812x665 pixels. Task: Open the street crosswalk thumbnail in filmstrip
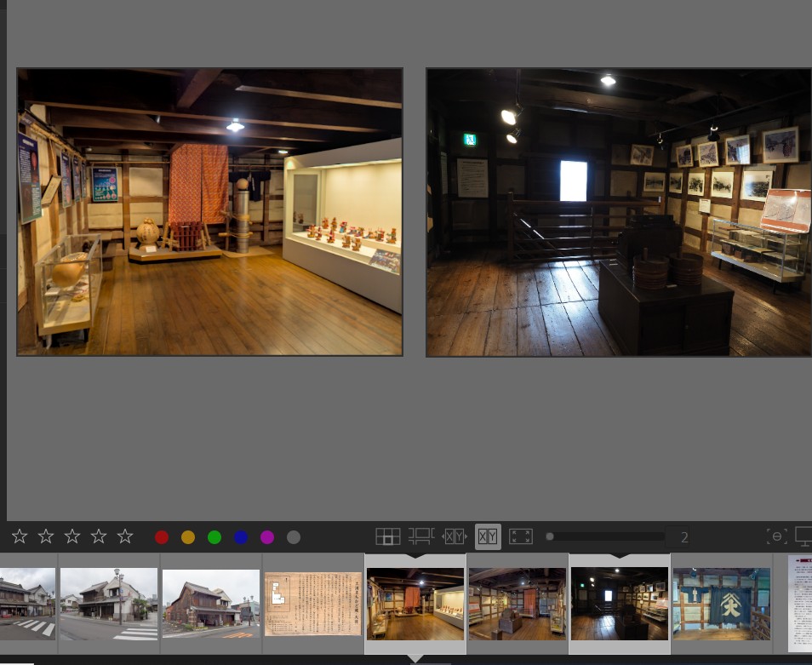(x=27, y=604)
